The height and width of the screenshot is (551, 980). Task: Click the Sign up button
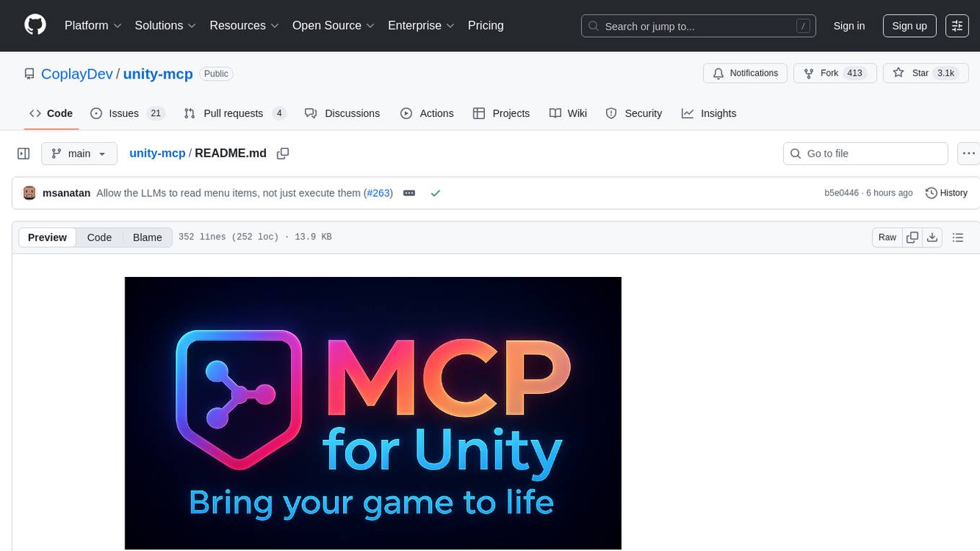click(909, 26)
